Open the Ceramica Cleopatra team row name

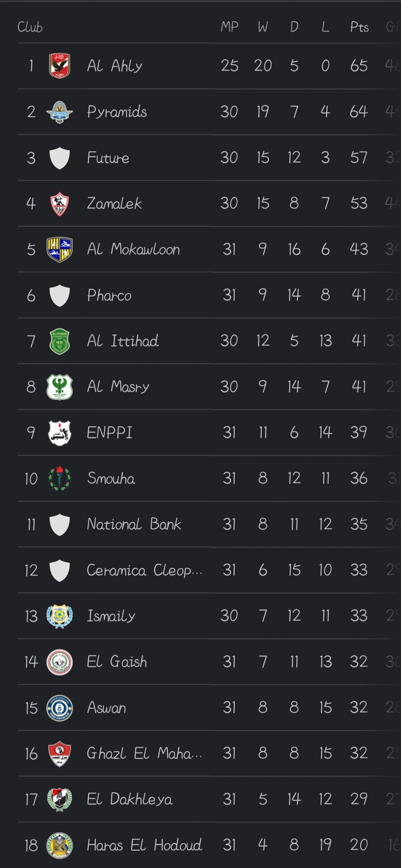pos(144,570)
